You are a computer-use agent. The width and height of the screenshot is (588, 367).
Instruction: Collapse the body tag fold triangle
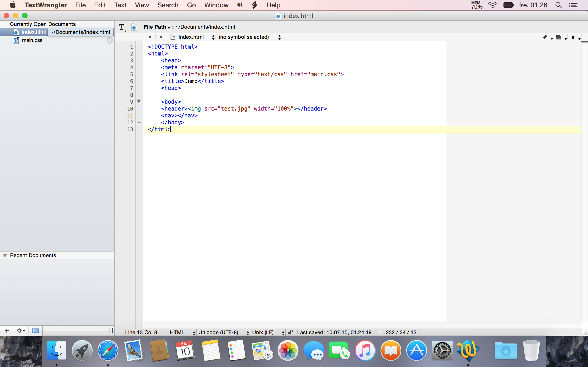click(139, 101)
